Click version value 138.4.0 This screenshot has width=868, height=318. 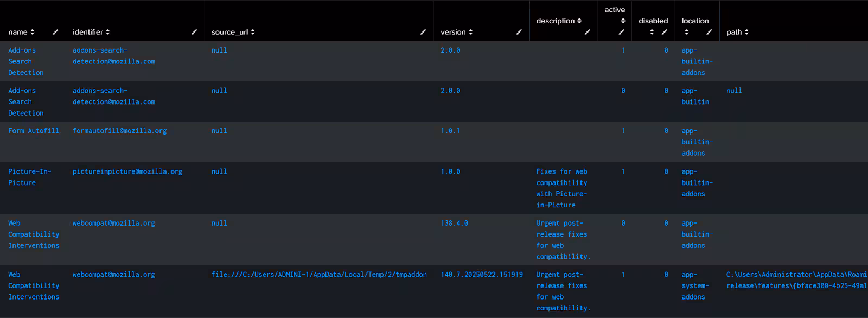tap(454, 223)
